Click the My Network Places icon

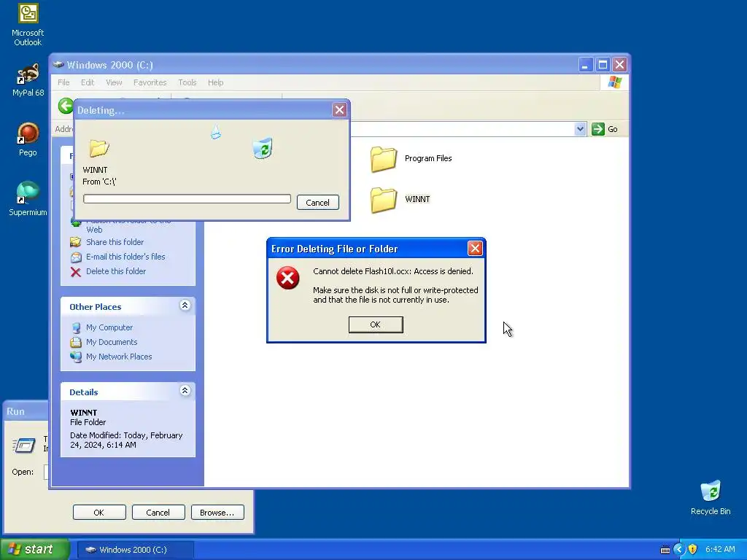click(x=76, y=357)
